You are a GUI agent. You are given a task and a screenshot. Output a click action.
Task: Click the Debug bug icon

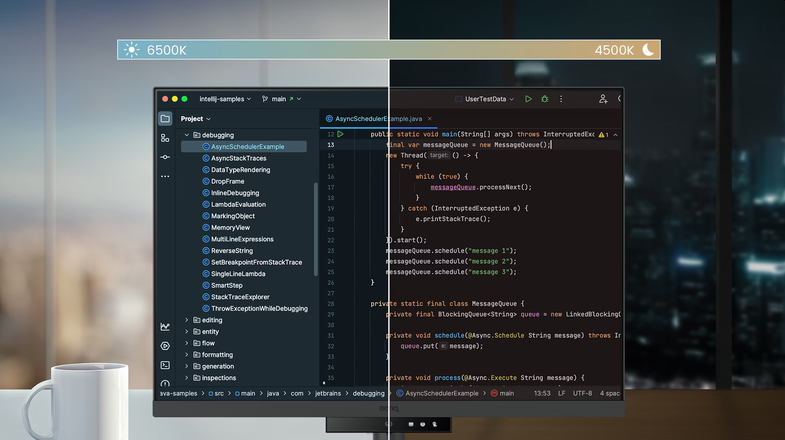545,99
